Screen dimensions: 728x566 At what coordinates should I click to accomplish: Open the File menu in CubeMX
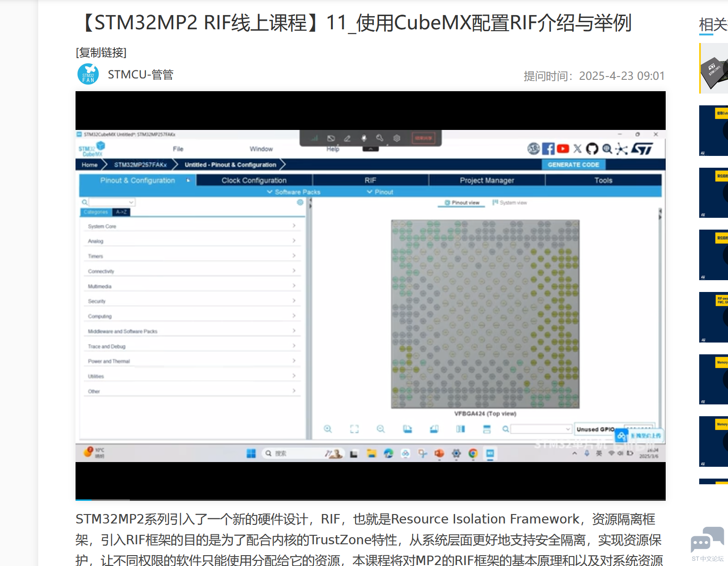(178, 149)
